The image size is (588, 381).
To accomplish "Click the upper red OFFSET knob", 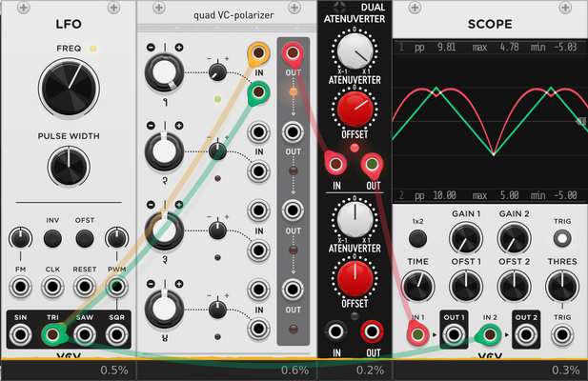I will click(355, 109).
